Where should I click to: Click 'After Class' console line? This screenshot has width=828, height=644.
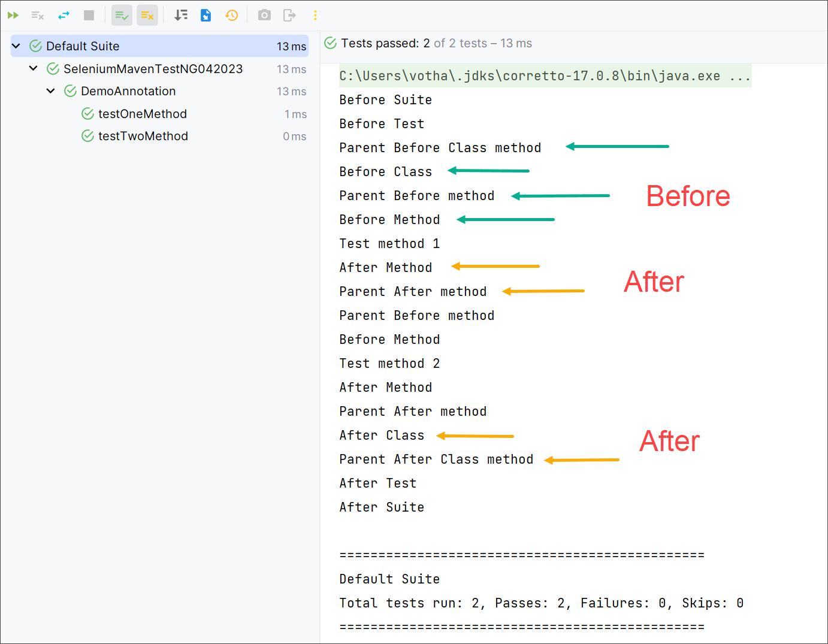[382, 436]
